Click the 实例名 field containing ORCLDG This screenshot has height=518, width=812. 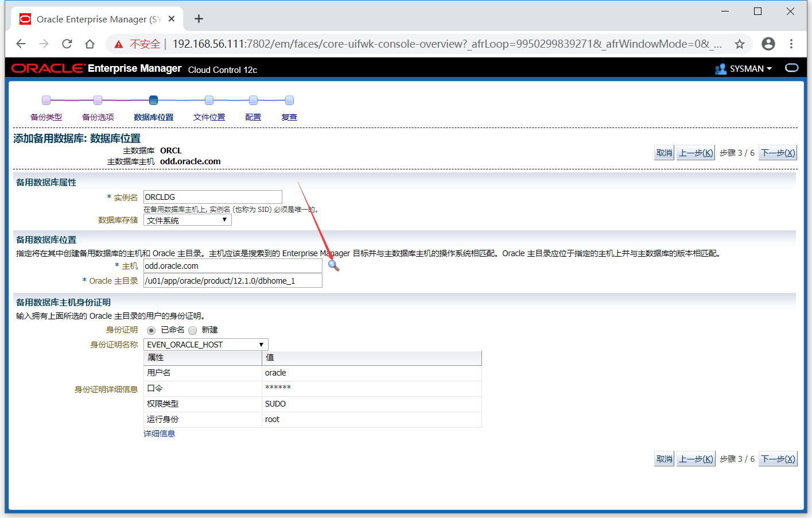pyautogui.click(x=213, y=197)
